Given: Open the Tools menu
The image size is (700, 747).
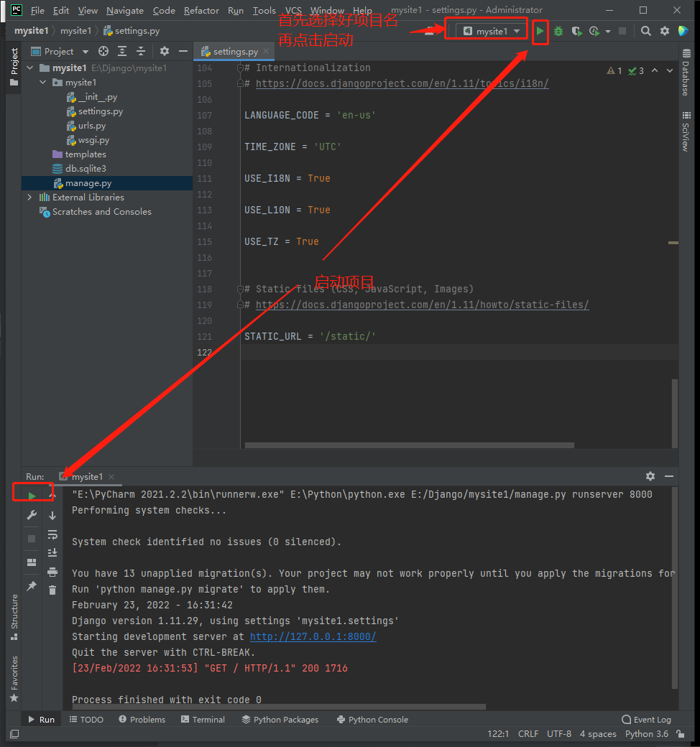Looking at the screenshot, I should (264, 11).
